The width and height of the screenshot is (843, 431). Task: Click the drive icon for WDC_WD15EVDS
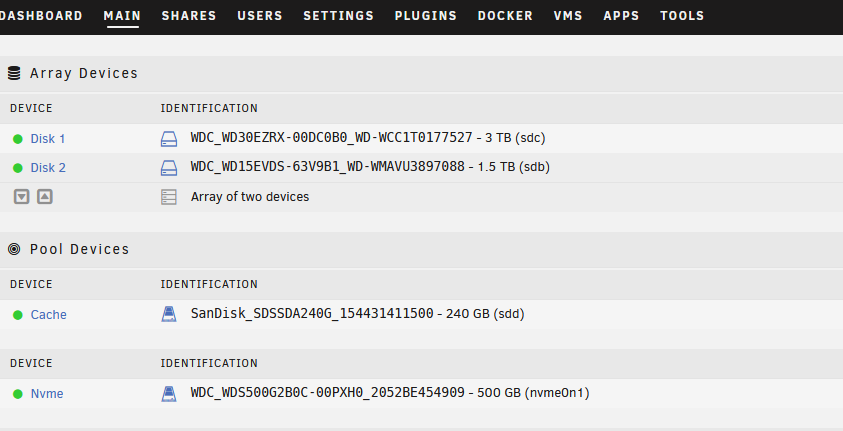(x=169, y=168)
